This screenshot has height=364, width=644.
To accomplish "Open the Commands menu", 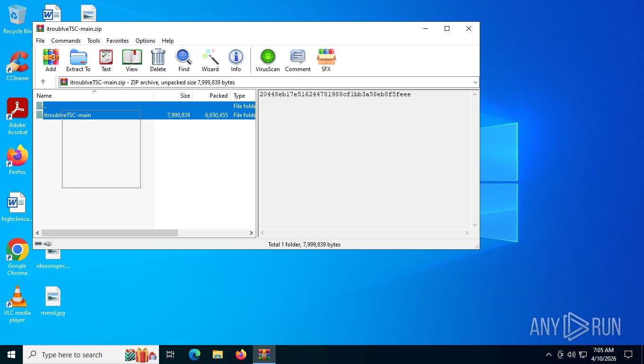I will point(66,41).
